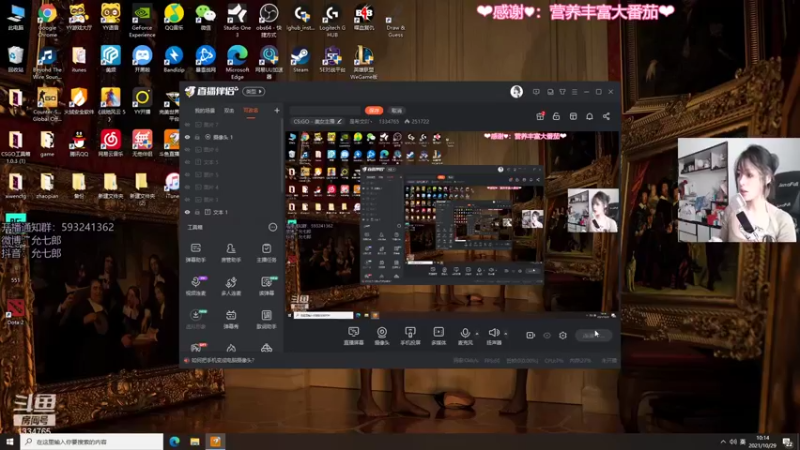Toggle visibility of the 文本 5 layer

(187, 162)
